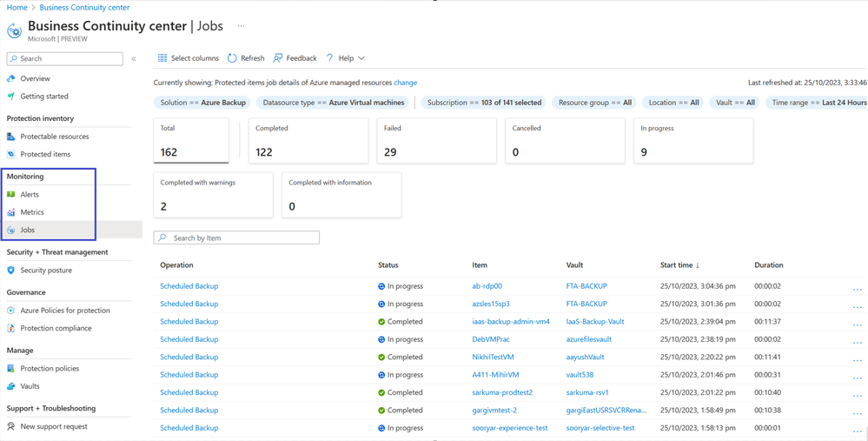Click the Overview cloud icon in sidebar

tap(11, 78)
